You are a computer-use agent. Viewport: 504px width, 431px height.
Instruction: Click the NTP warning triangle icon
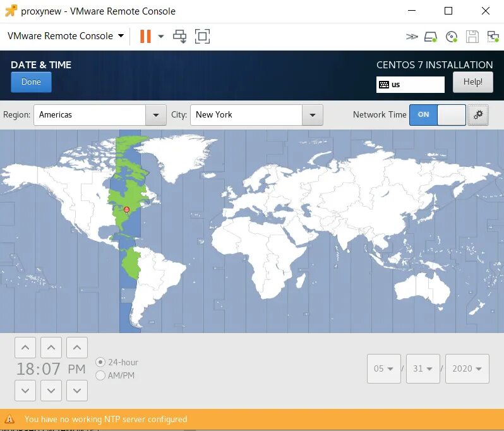click(9, 419)
